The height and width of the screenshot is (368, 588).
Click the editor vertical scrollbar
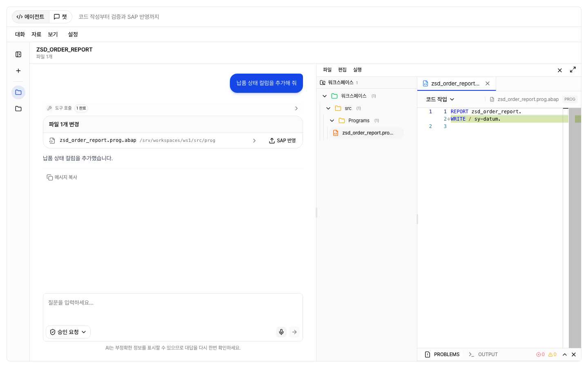coord(575,228)
